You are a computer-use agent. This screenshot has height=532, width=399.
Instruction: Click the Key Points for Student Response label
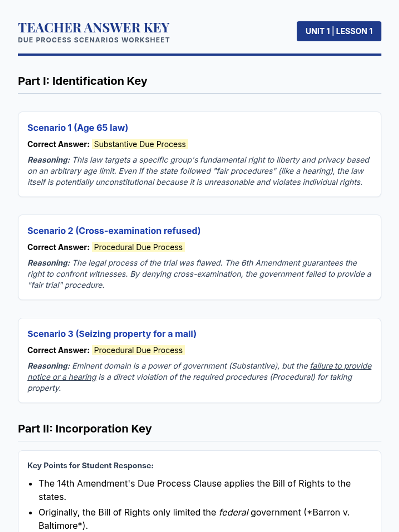[90, 465]
